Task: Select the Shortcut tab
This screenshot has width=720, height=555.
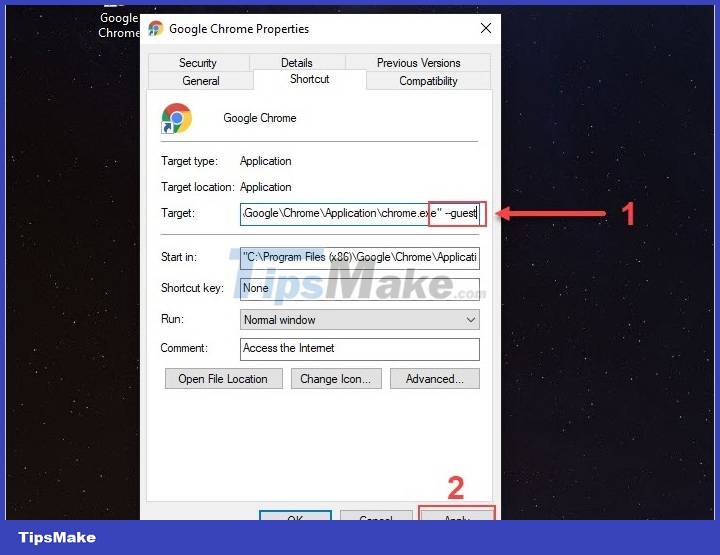Action: pos(309,79)
